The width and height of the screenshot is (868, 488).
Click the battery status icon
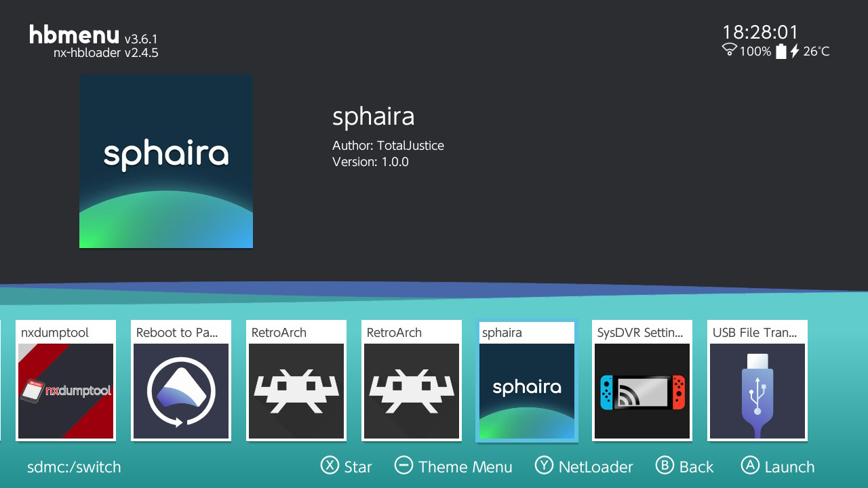pyautogui.click(x=781, y=51)
